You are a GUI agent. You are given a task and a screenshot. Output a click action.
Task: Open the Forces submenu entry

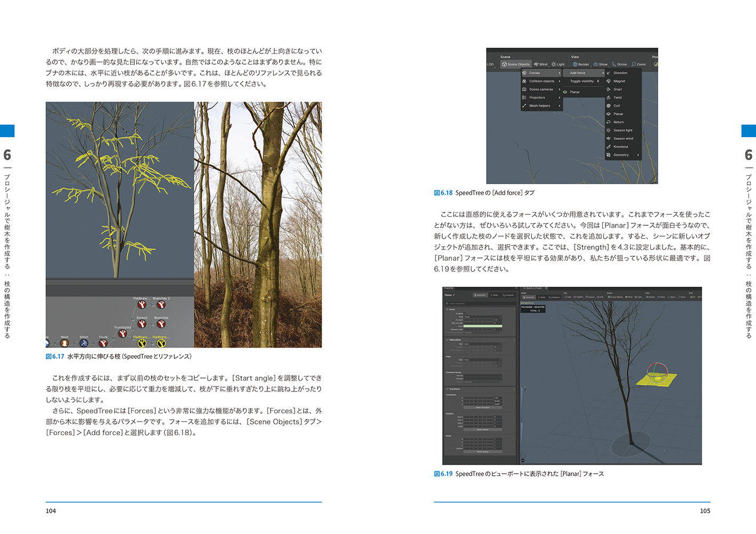542,73
